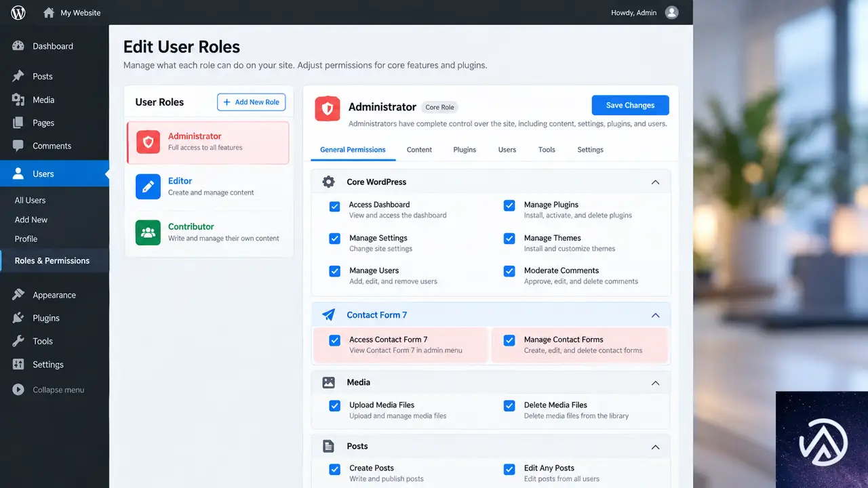Open the Admin user avatar
This screenshot has height=488, width=868.
point(671,12)
